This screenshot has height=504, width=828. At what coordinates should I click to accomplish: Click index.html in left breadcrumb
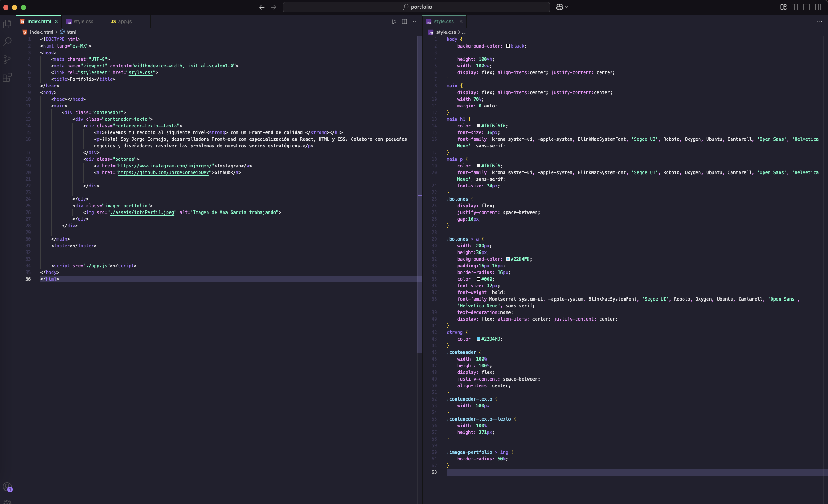[41, 32]
